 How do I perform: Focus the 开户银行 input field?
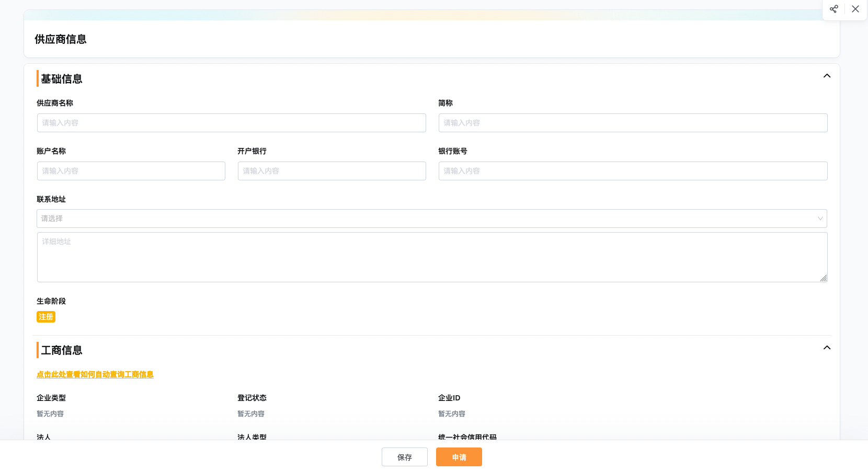pyautogui.click(x=332, y=171)
